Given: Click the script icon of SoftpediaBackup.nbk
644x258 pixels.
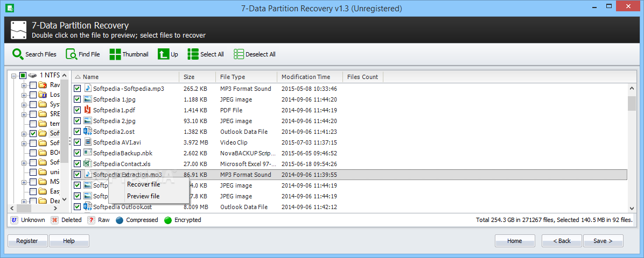Looking at the screenshot, I should pos(87,153).
